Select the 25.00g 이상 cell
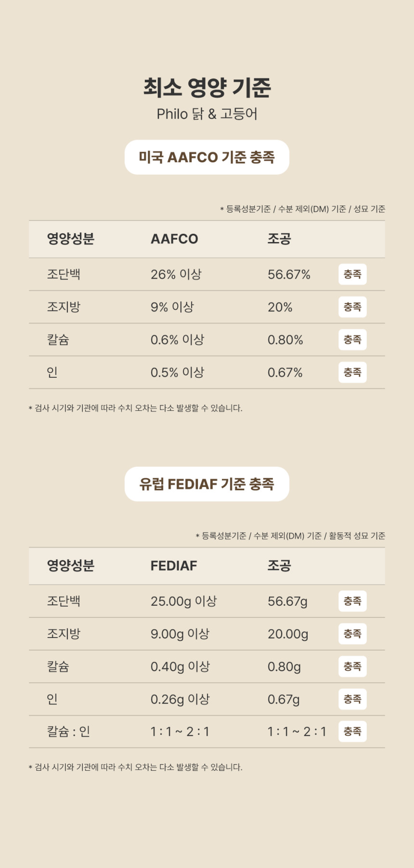414x868 pixels. (x=184, y=601)
